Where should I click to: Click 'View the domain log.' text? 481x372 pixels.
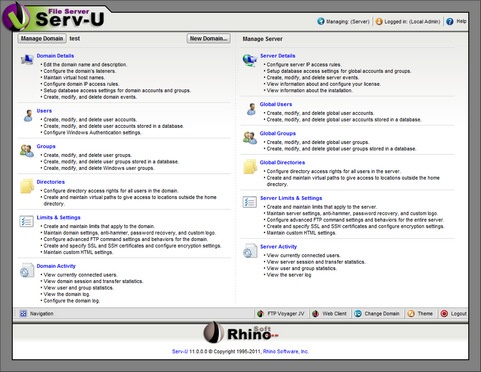tap(67, 294)
